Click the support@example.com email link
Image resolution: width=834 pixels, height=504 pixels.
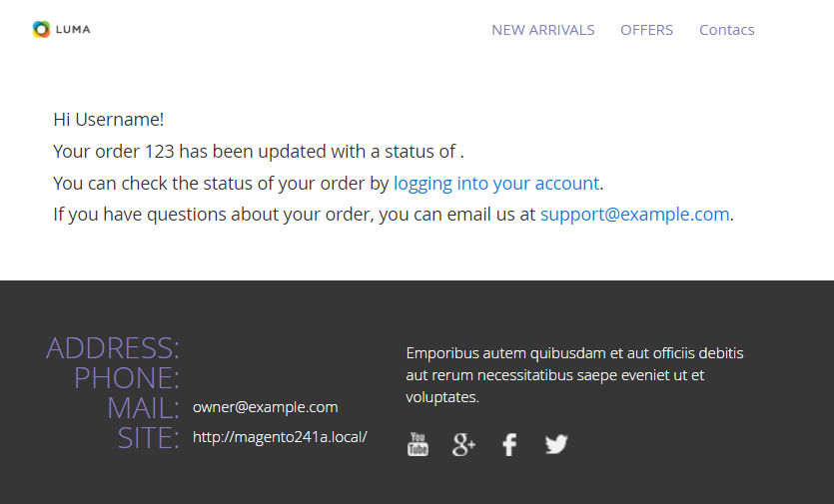(634, 214)
